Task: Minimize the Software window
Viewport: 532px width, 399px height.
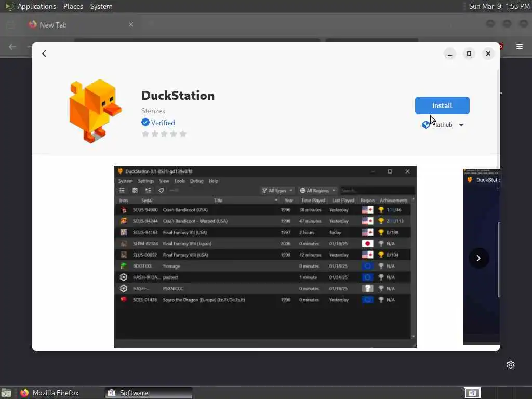Action: pos(450,54)
